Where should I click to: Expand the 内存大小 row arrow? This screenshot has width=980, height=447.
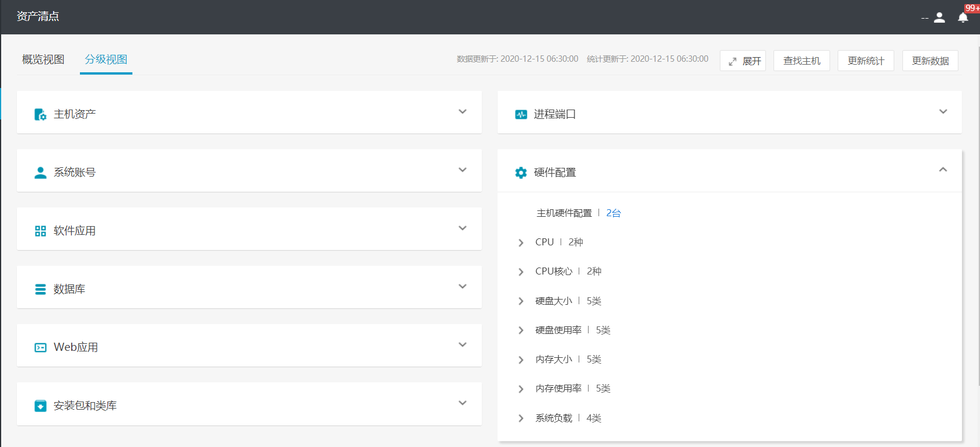click(x=521, y=360)
